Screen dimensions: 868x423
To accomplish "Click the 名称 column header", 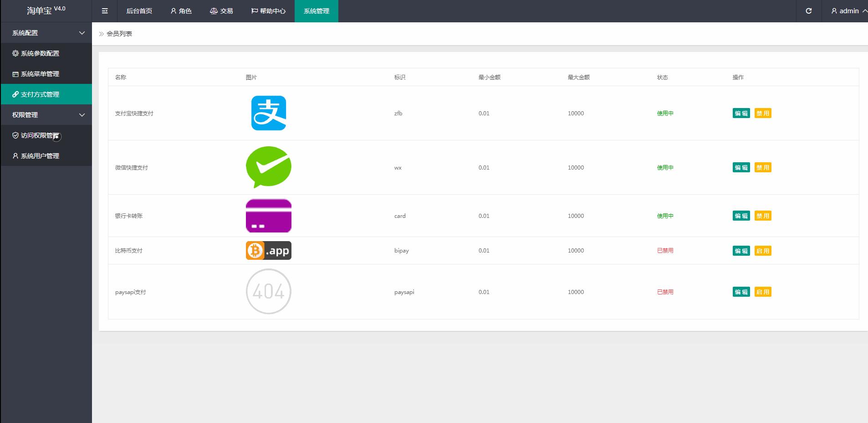I will point(121,77).
